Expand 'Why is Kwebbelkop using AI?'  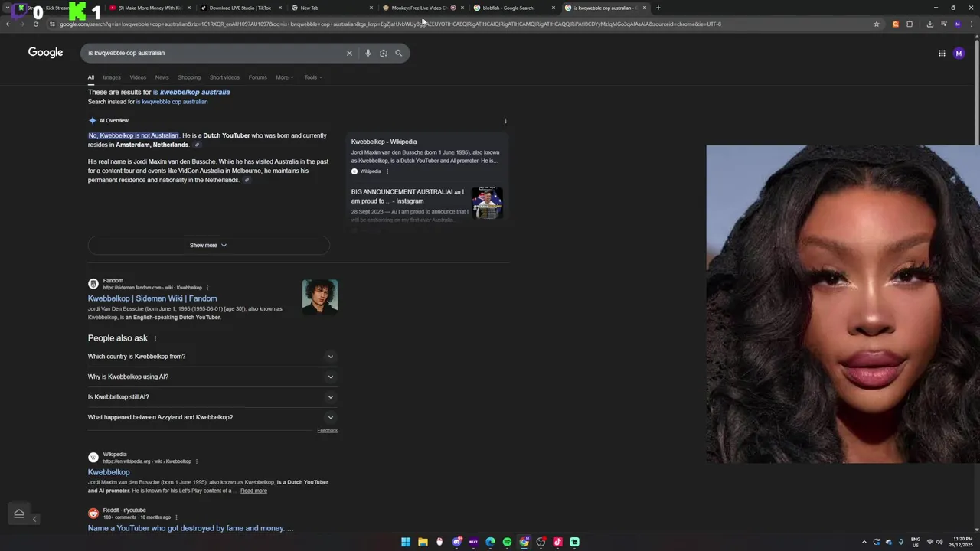click(x=213, y=377)
